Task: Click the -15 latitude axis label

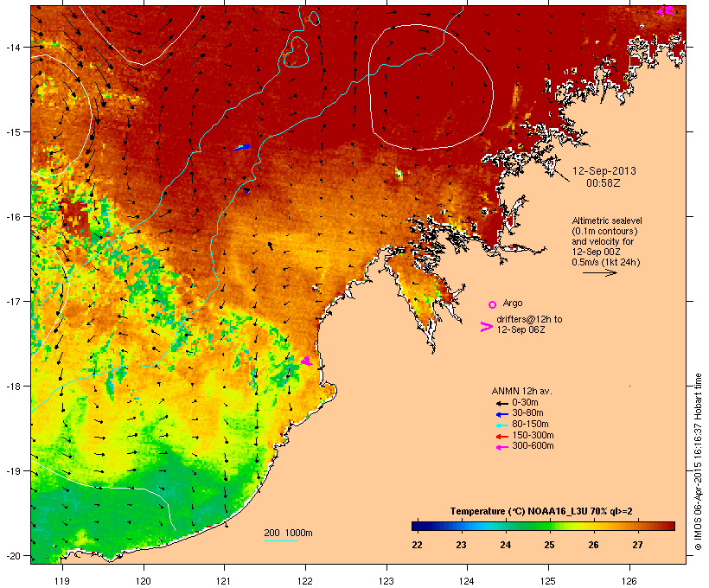Action: (12, 132)
